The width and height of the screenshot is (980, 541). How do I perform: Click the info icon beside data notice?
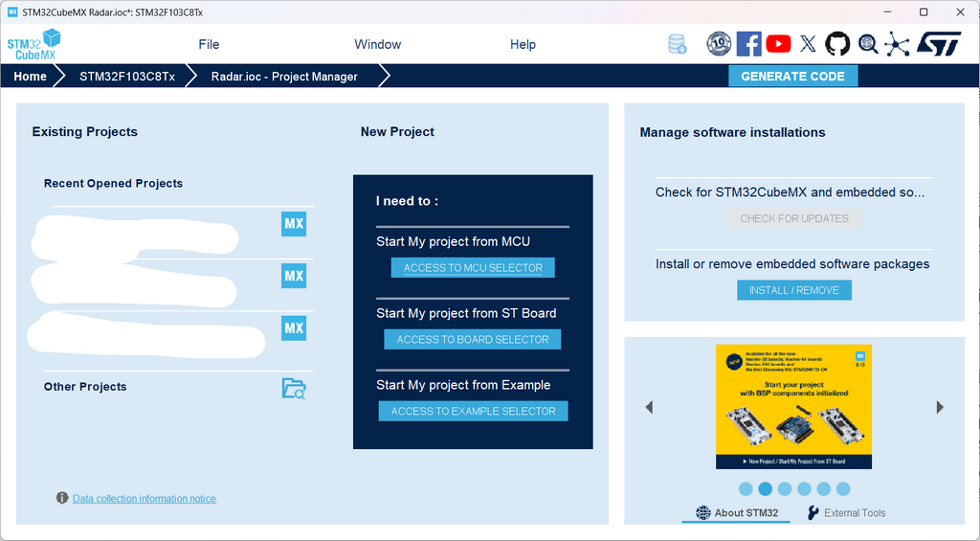click(x=62, y=498)
